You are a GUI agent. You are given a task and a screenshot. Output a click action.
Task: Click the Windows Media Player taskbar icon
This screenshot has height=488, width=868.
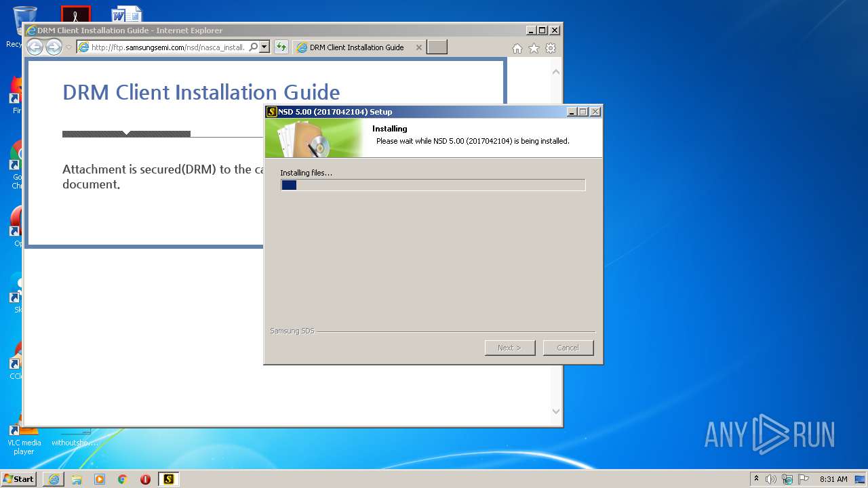pyautogui.click(x=100, y=479)
